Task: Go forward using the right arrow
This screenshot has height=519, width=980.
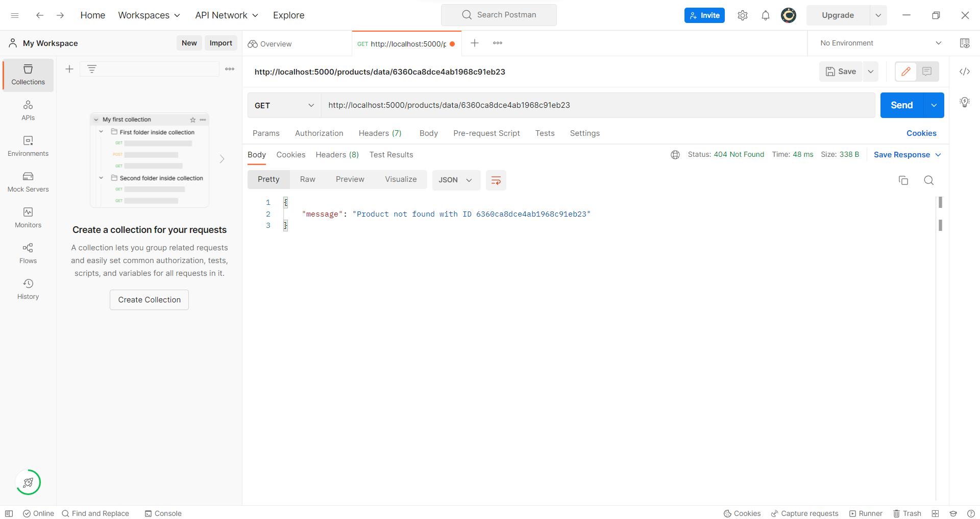Action: point(60,15)
